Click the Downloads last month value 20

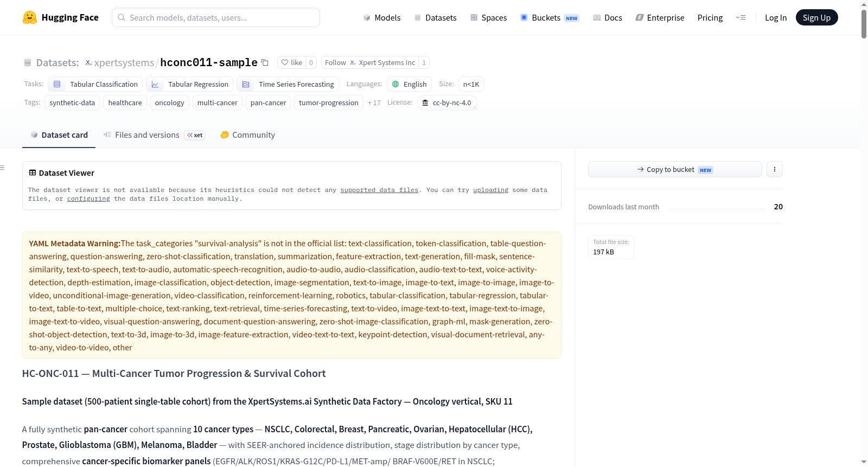[778, 207]
